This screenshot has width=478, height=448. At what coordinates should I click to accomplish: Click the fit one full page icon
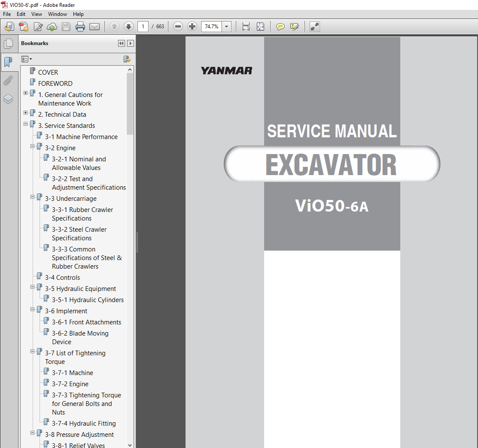[x=260, y=27]
